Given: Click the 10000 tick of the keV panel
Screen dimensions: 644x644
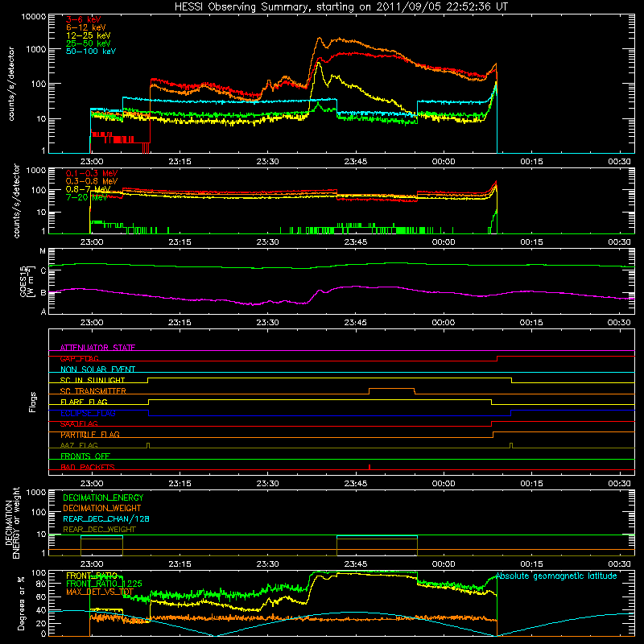Looking at the screenshot, I should [x=34, y=17].
